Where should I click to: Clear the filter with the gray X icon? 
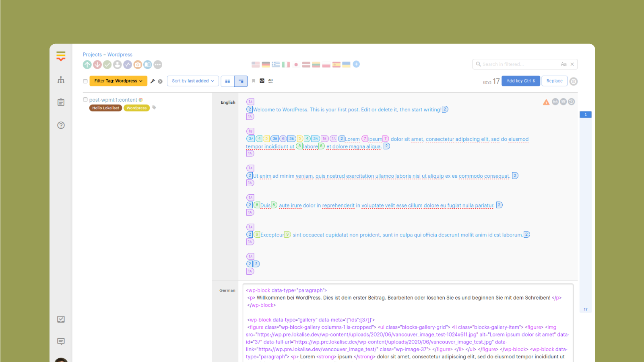pyautogui.click(x=160, y=81)
